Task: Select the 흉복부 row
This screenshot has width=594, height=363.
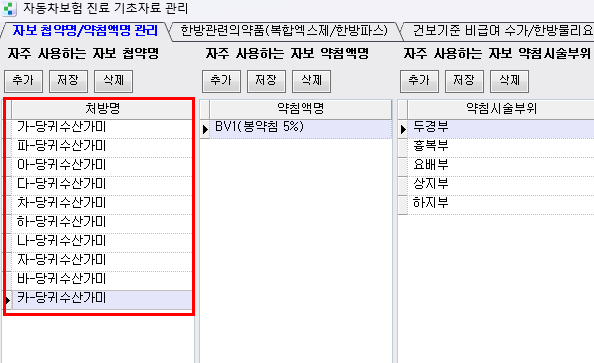Action: 501,148
